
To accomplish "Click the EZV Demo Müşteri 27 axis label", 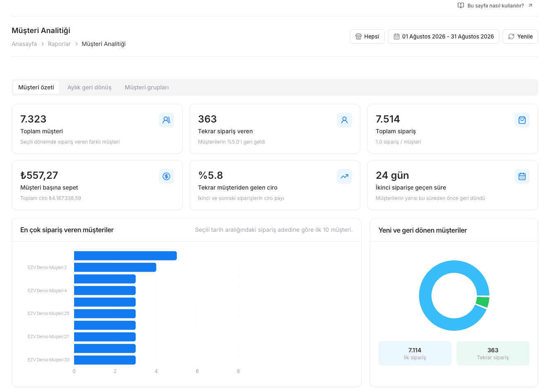I will click(x=48, y=337).
